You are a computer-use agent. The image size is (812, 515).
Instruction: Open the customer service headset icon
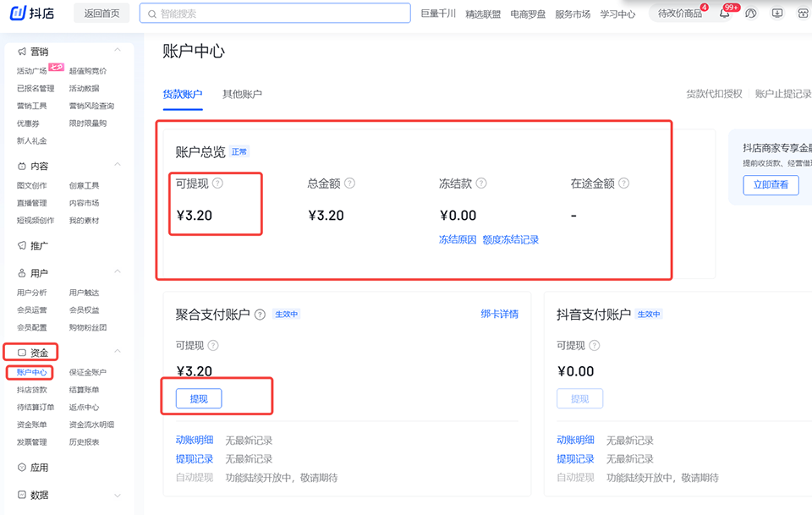click(x=751, y=14)
